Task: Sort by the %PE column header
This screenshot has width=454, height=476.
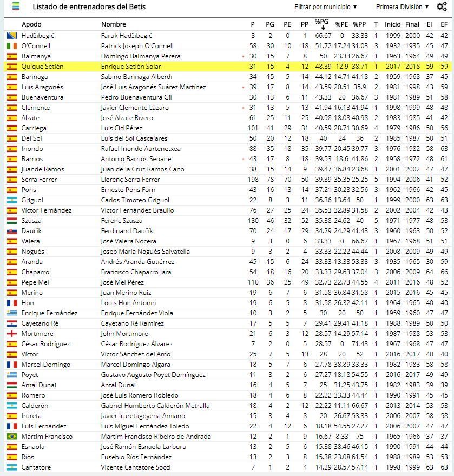Action: point(341,24)
